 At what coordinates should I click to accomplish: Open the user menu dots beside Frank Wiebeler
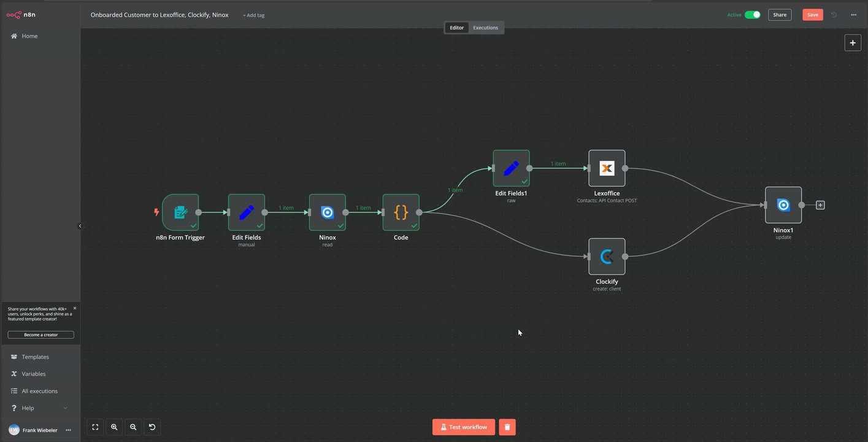68,430
